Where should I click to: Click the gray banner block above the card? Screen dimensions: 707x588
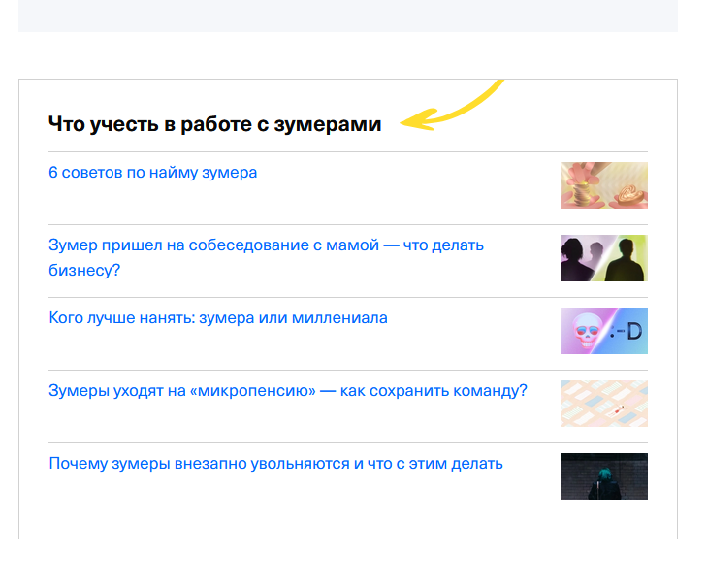[347, 16]
